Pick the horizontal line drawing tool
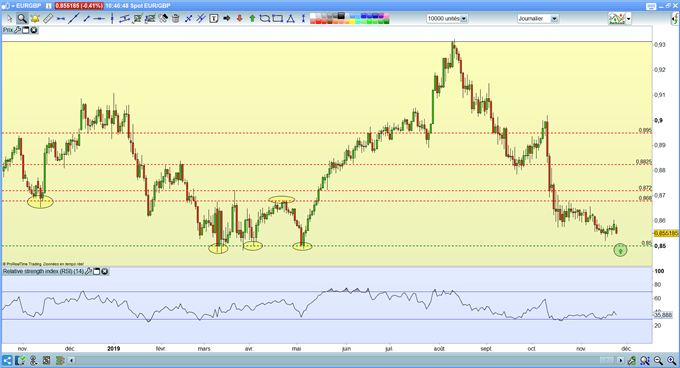Image resolution: width=680 pixels, height=368 pixels. (61, 19)
